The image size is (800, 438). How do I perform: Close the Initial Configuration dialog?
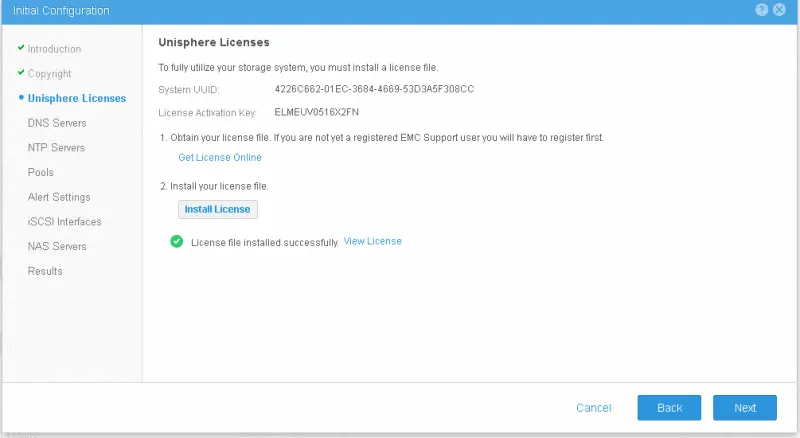pos(779,10)
